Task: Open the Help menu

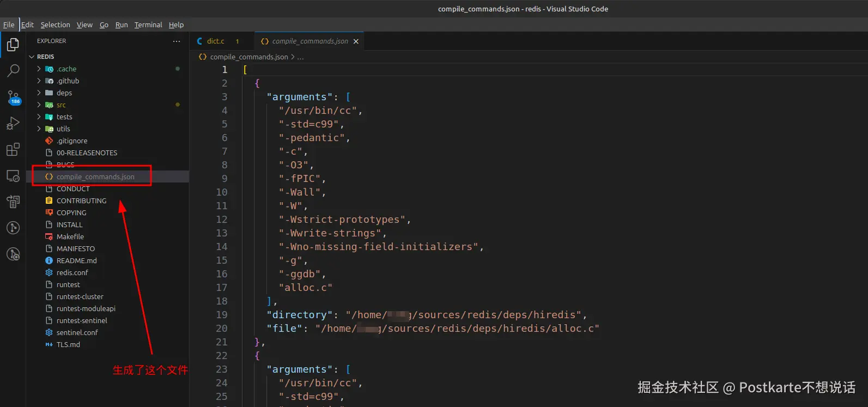Action: pos(176,25)
